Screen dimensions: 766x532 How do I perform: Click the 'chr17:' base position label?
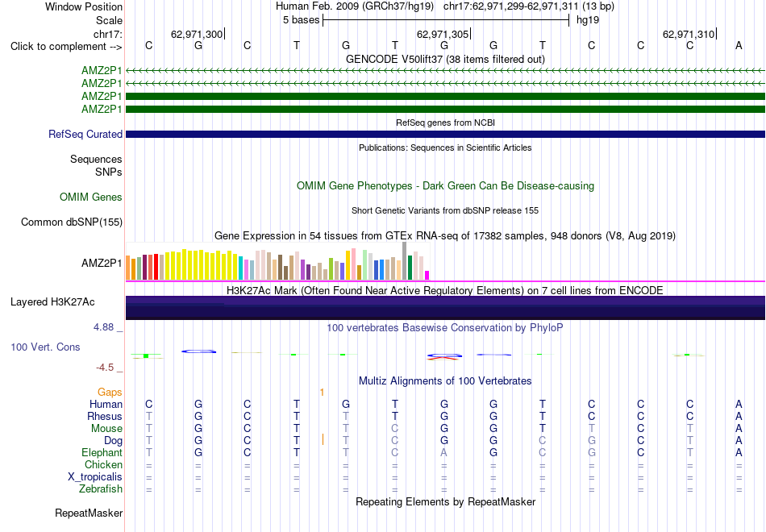pos(107,34)
